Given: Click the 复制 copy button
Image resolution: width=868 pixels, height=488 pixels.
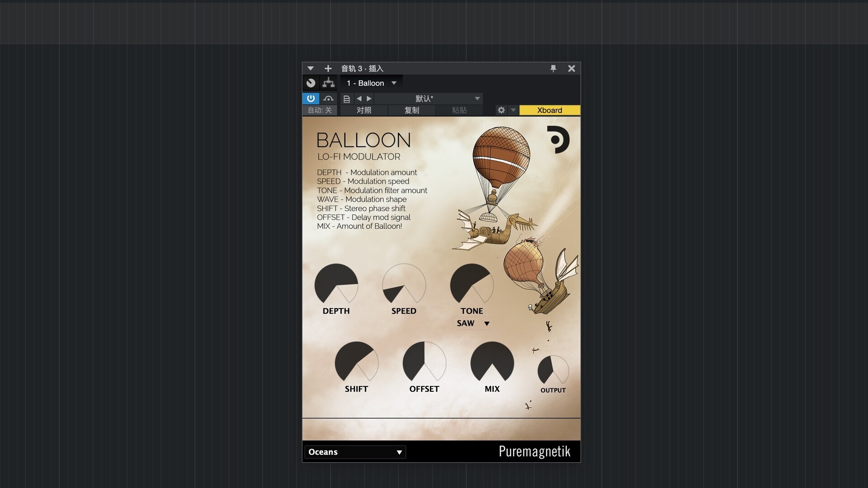Looking at the screenshot, I should (x=412, y=110).
